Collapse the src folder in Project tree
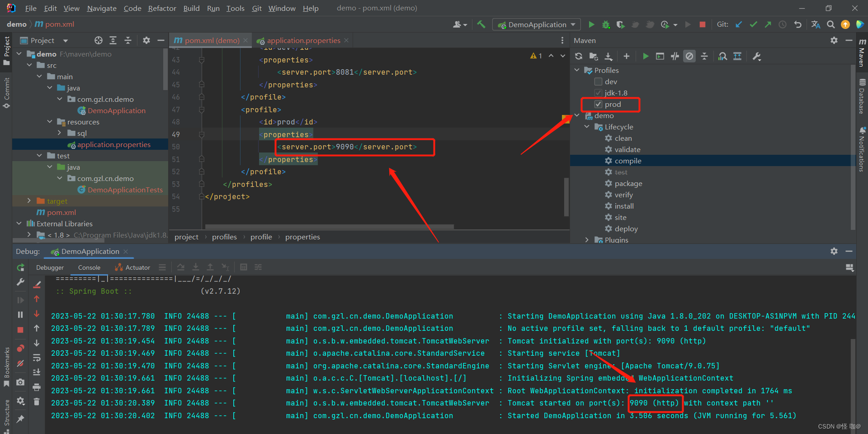 [x=29, y=65]
